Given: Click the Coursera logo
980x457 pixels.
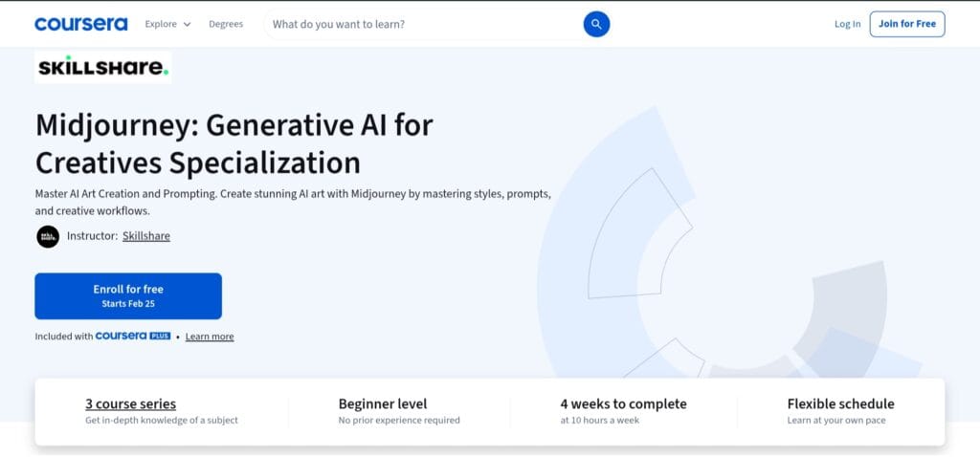Looking at the screenshot, I should 81,24.
